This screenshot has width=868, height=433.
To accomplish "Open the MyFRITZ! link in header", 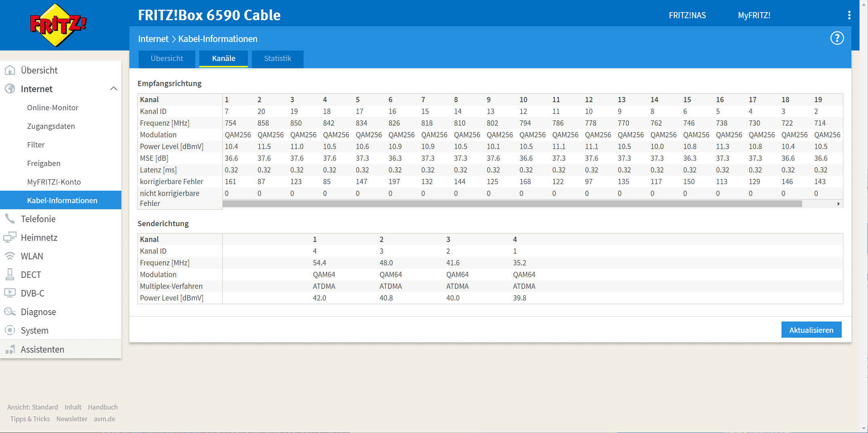I will [x=754, y=15].
